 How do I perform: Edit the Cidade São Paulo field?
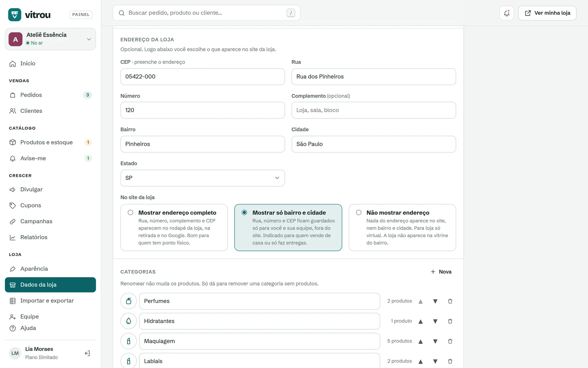(x=374, y=144)
